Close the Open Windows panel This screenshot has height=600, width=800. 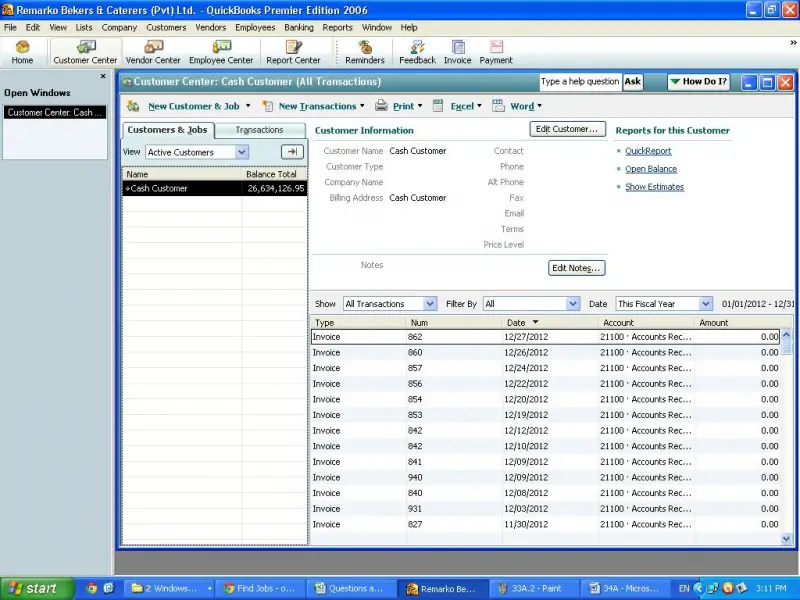(x=103, y=76)
